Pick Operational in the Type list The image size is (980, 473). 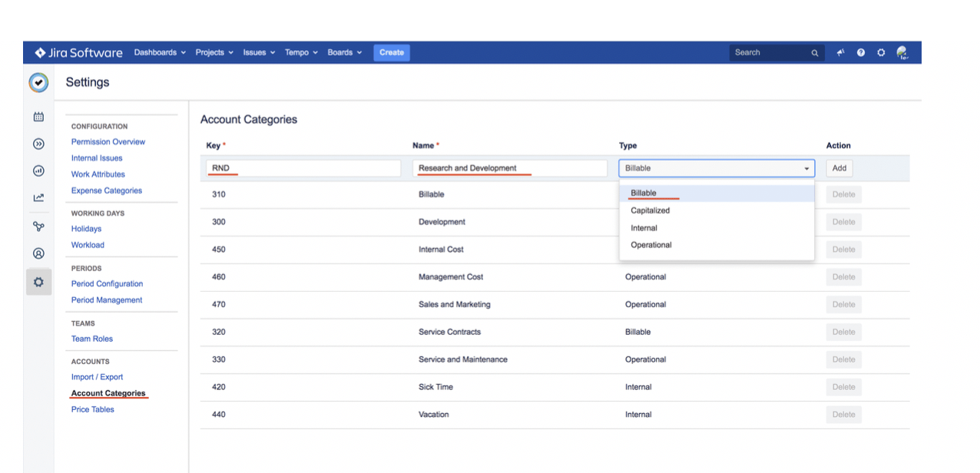tap(717, 245)
